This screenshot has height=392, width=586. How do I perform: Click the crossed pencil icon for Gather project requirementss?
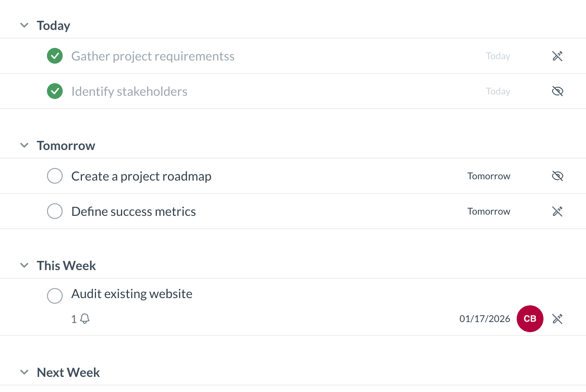coord(557,56)
